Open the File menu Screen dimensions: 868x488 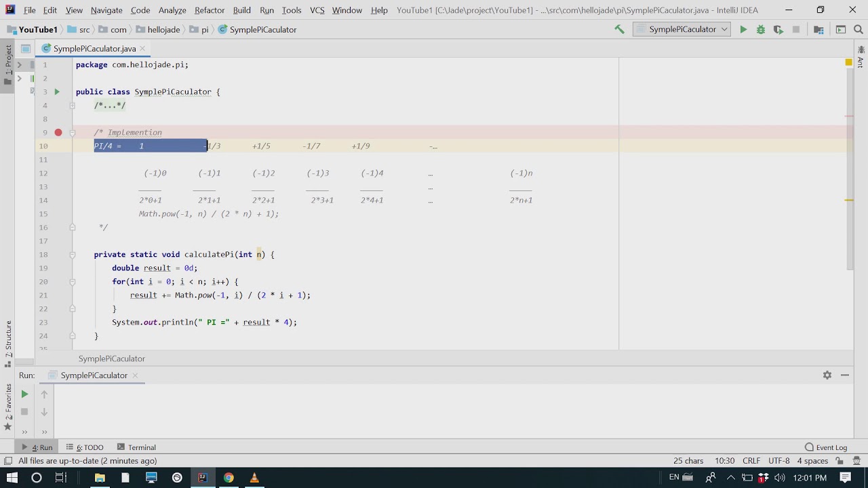[x=30, y=10]
